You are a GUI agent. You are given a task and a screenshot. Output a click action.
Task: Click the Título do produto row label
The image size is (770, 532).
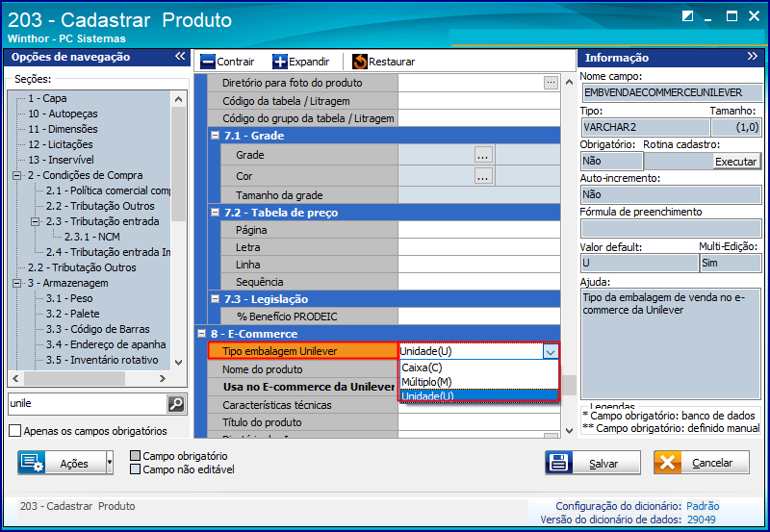tap(262, 422)
